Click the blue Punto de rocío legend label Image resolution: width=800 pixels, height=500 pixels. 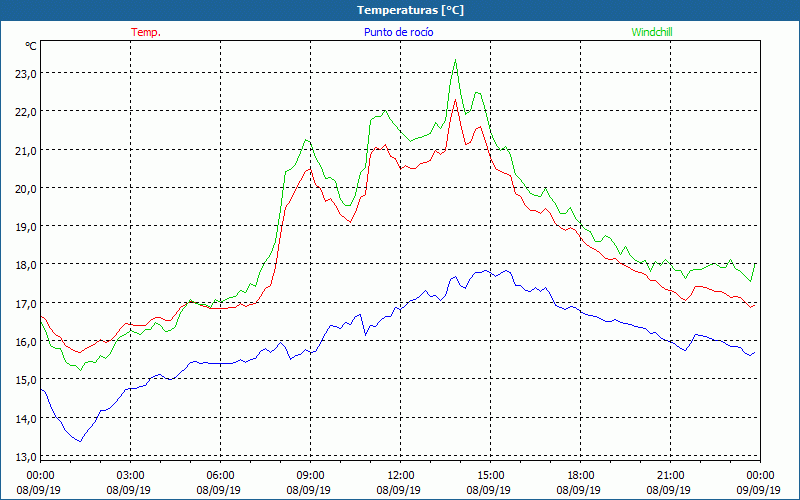(x=398, y=32)
